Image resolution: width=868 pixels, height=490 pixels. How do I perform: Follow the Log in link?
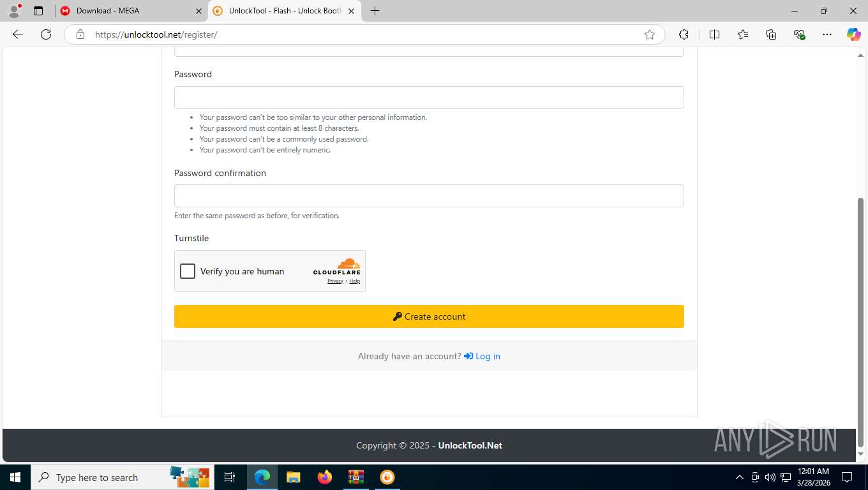(482, 356)
